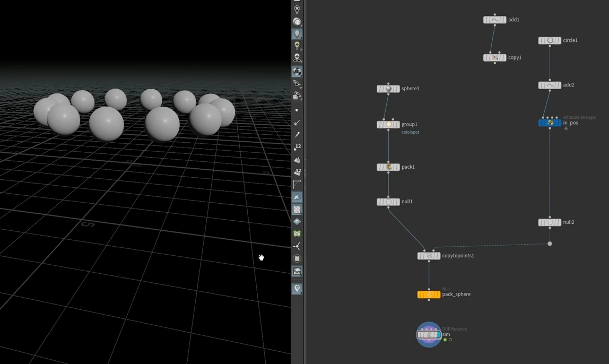Click the green mesh display option icon

[x=297, y=233]
